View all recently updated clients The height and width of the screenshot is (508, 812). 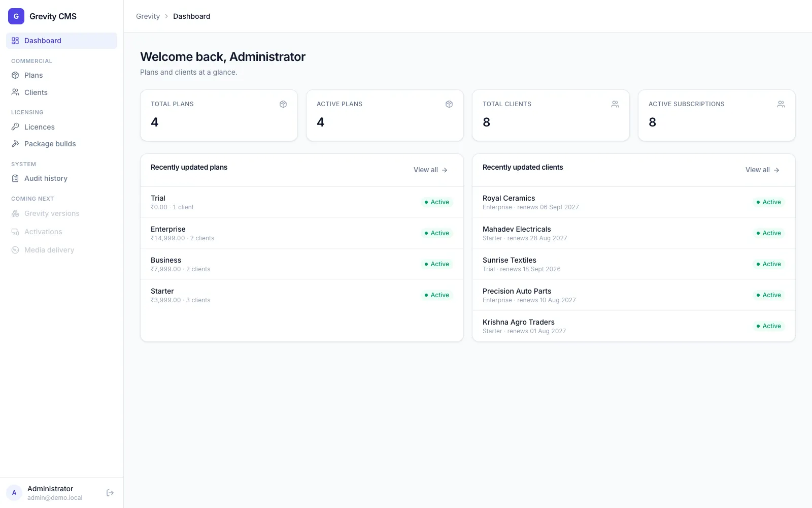[x=762, y=170]
